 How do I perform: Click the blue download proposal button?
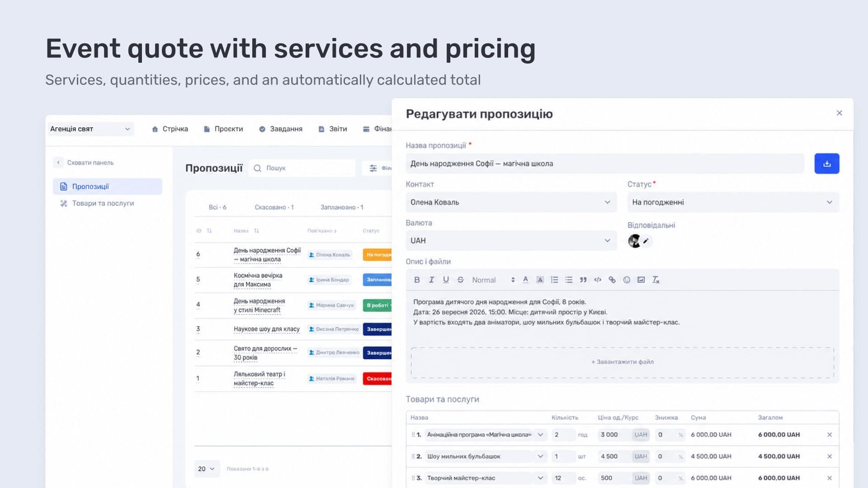(x=827, y=164)
